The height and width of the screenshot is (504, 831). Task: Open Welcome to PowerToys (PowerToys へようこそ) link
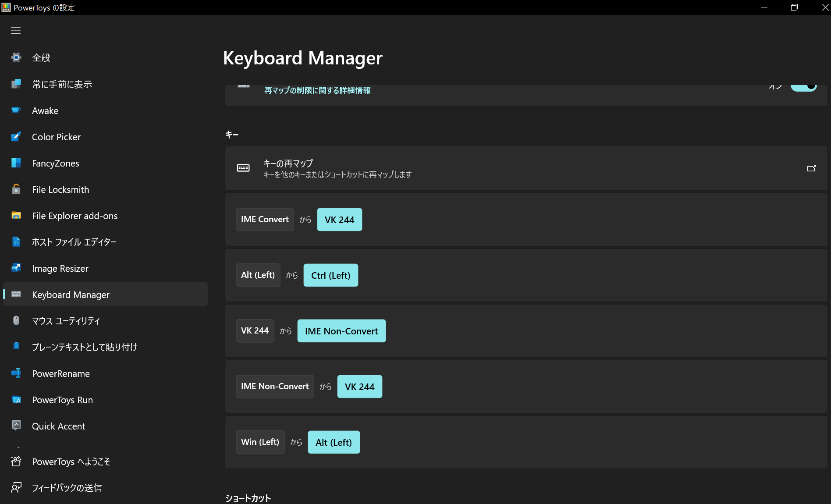(105, 461)
